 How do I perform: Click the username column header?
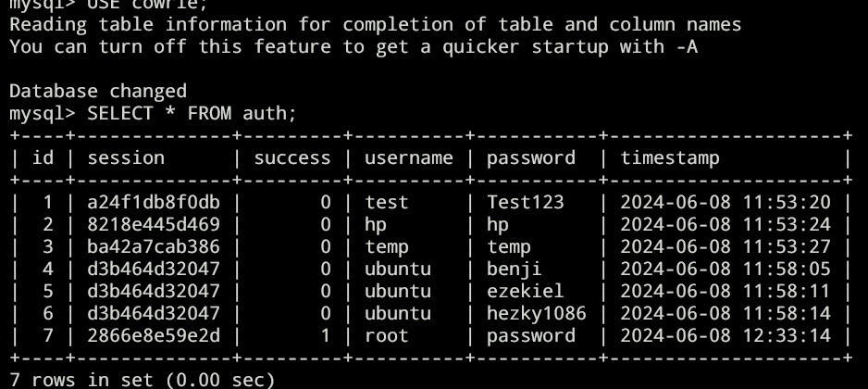pos(408,157)
